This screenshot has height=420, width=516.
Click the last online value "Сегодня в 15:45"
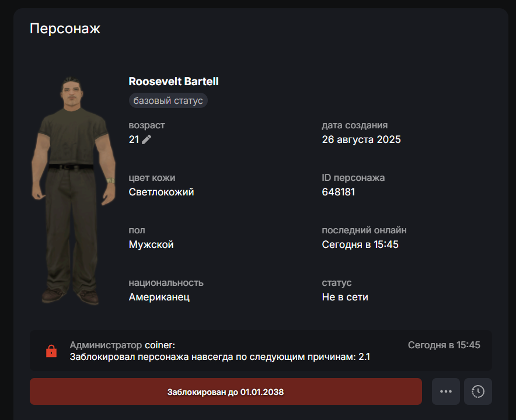360,244
